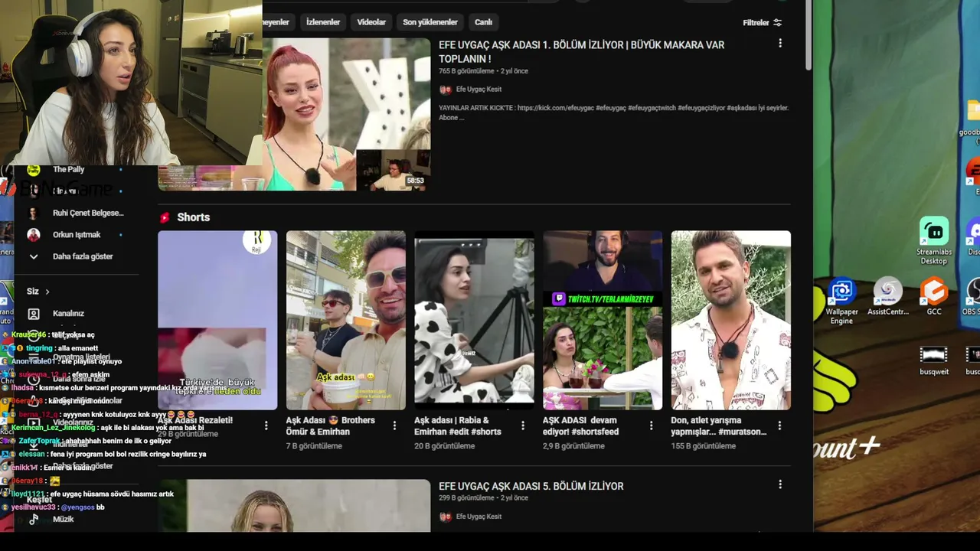
Task: Visit Efe Uygaç Kesit channel name under 5. Bölüm video
Action: (x=479, y=517)
